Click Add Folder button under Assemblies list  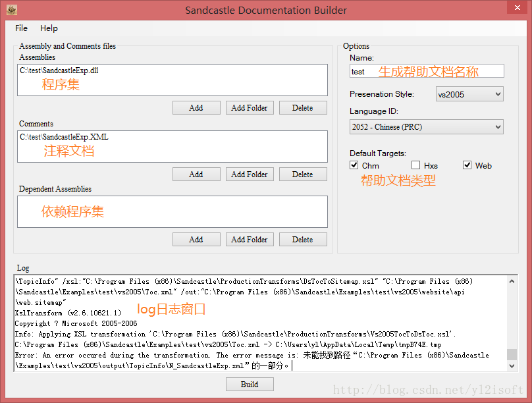pyautogui.click(x=250, y=108)
